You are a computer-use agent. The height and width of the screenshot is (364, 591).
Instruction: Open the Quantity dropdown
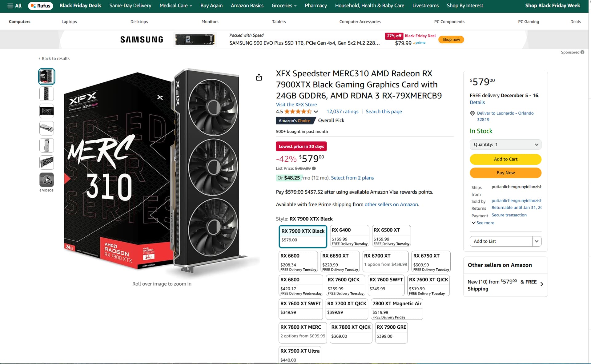pos(505,144)
